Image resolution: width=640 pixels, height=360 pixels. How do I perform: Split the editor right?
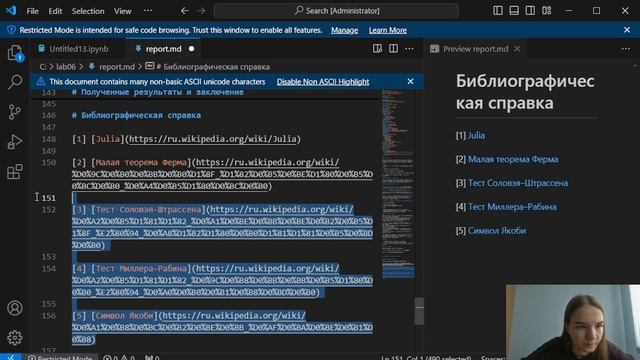[393, 49]
